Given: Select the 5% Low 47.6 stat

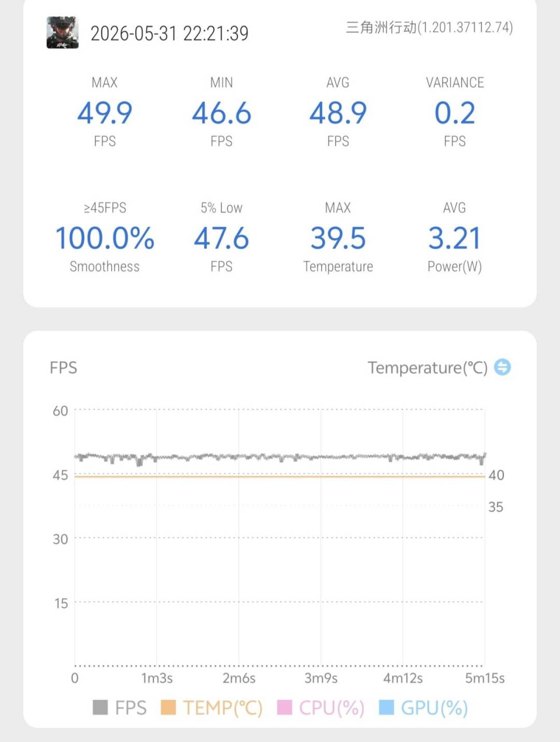Looking at the screenshot, I should (x=221, y=238).
